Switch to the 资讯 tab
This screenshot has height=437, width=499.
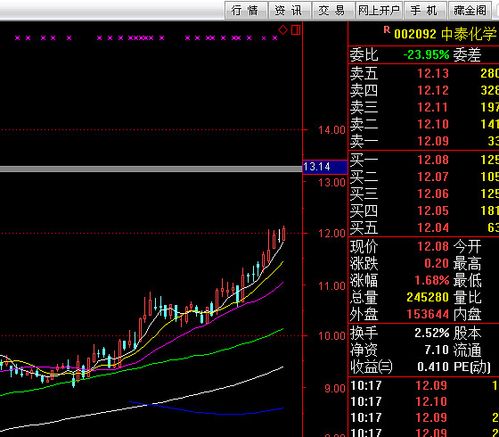pos(289,10)
